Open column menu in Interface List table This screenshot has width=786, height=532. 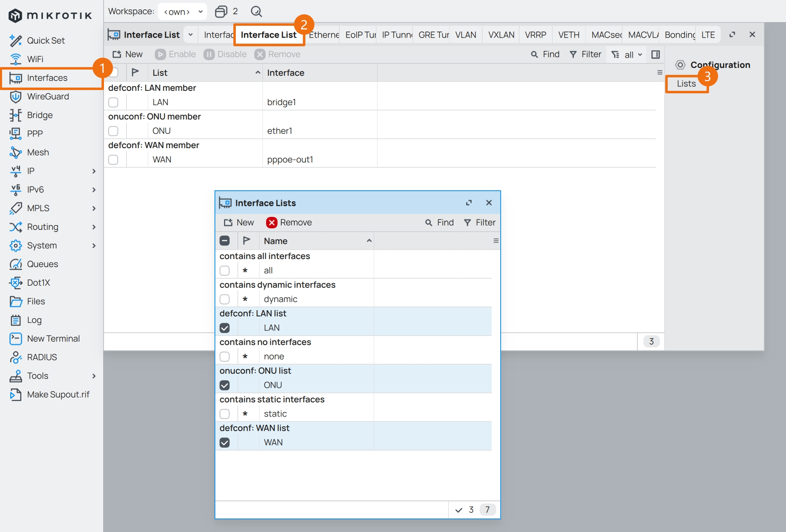(x=660, y=72)
